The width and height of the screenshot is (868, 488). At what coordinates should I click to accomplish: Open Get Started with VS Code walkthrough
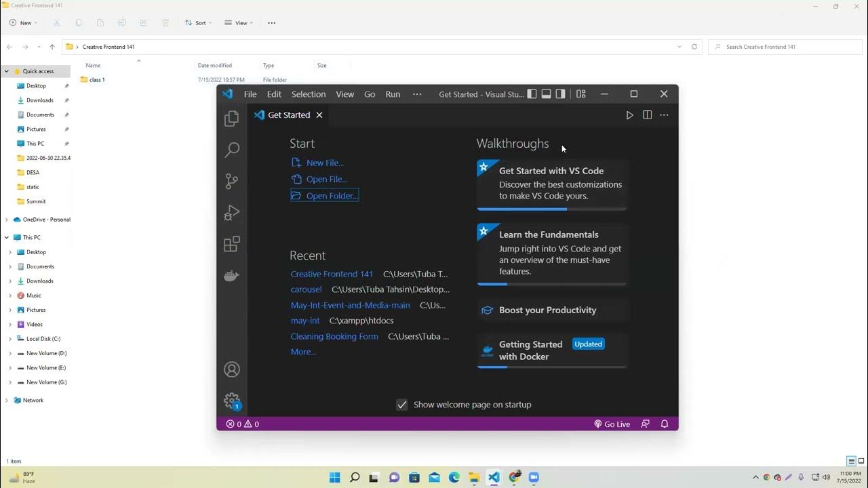pyautogui.click(x=552, y=184)
